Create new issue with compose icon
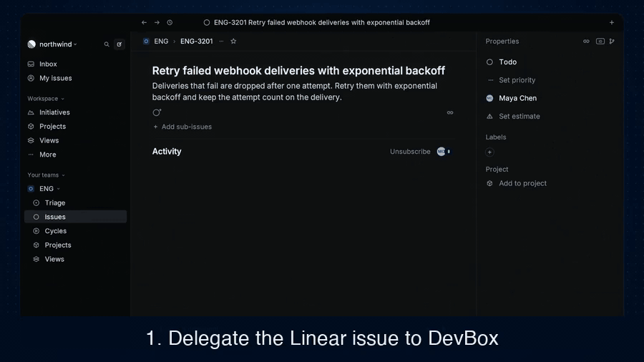The width and height of the screenshot is (644, 362). coord(119,44)
